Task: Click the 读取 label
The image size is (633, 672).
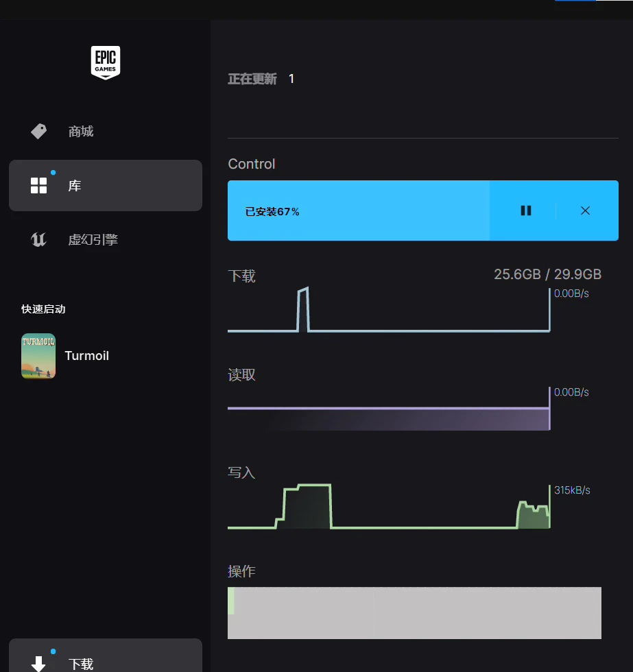Action: 241,375
